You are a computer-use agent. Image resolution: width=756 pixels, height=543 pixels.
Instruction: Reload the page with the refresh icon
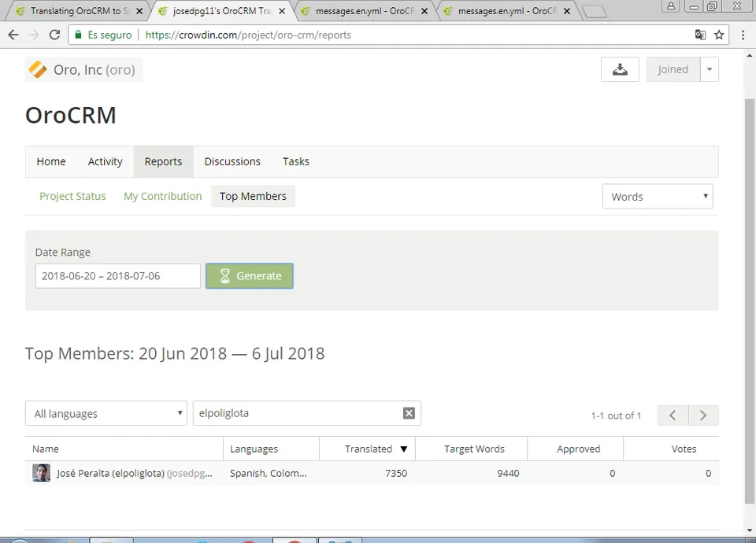pyautogui.click(x=54, y=35)
